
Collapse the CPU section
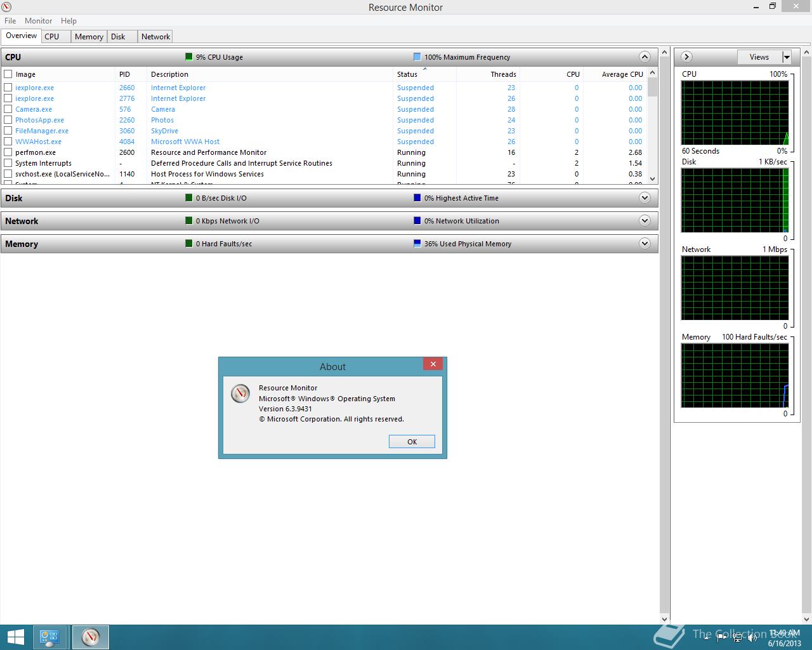click(645, 57)
